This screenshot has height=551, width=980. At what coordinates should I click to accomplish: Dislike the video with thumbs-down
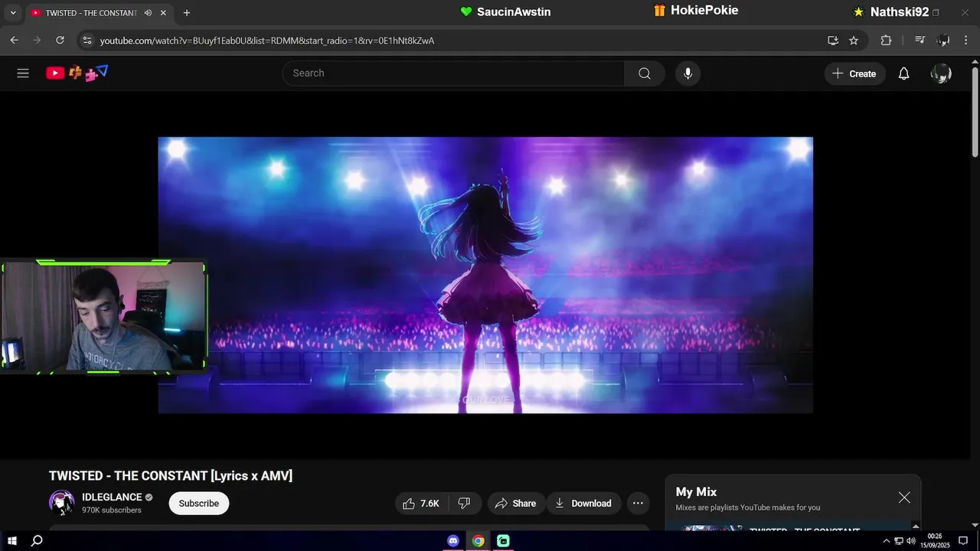[465, 504]
